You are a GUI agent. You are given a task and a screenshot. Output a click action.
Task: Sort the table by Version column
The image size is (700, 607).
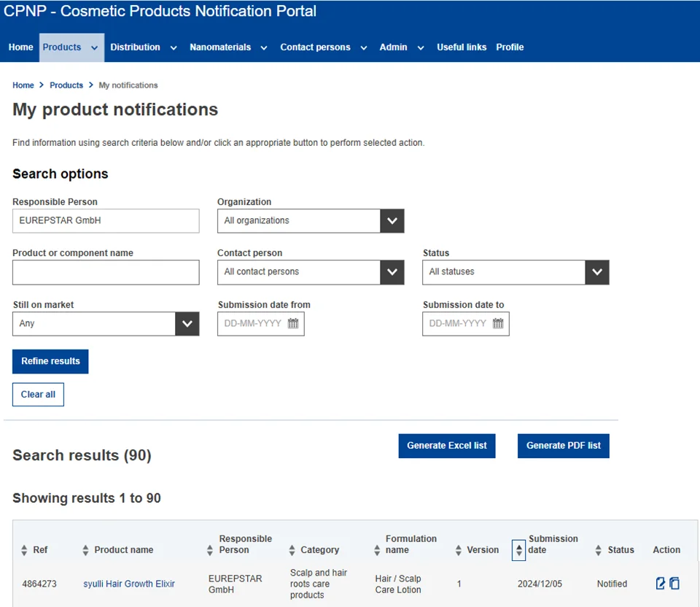459,550
